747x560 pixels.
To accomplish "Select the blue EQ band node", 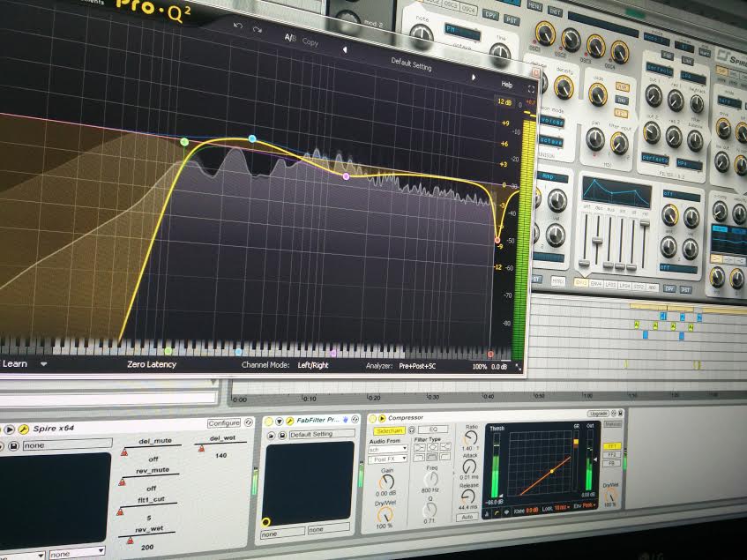I will pos(252,138).
